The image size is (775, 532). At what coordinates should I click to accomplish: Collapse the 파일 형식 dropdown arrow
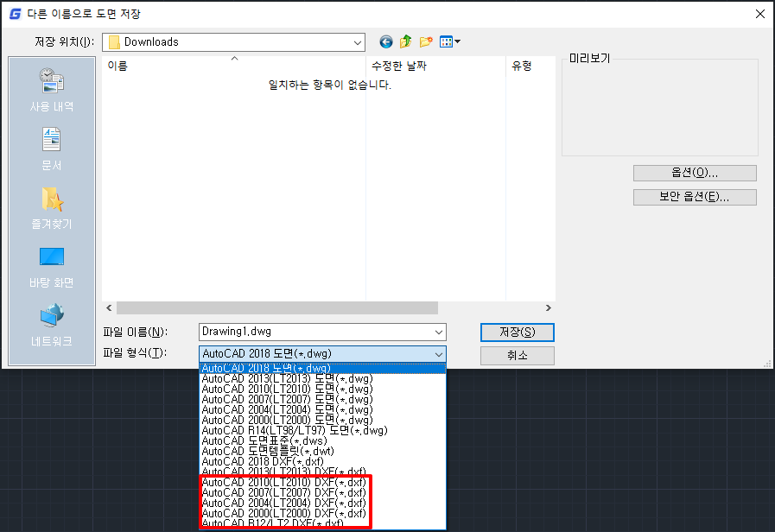click(438, 354)
